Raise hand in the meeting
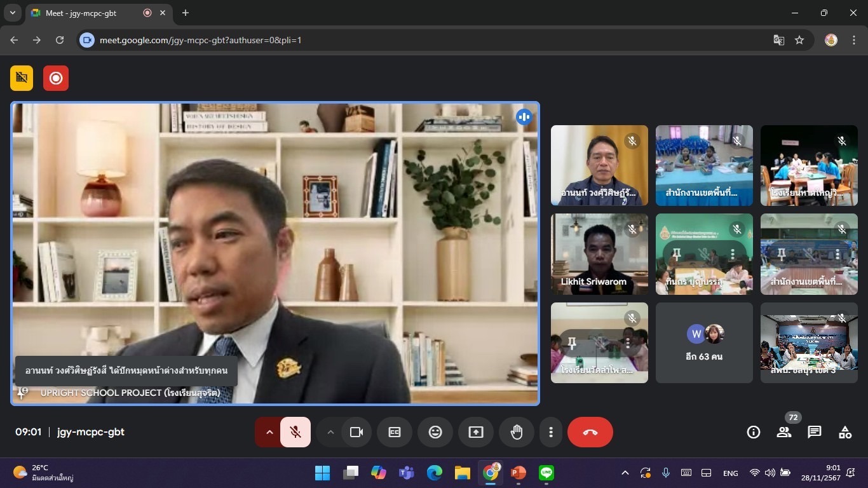Screen dimensions: 868x488 tap(517, 432)
